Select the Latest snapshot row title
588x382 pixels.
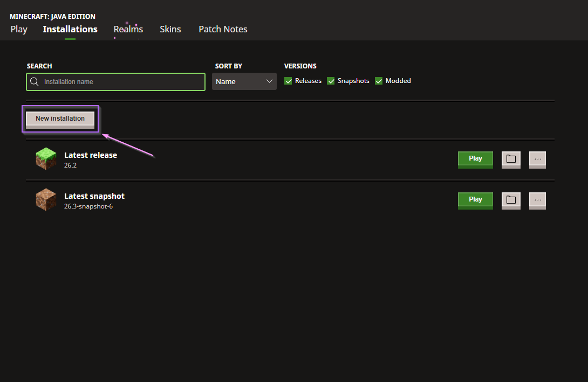pos(94,196)
